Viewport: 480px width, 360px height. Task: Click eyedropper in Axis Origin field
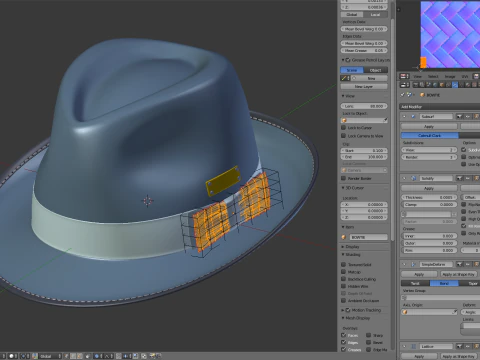pyautogui.click(x=454, y=312)
